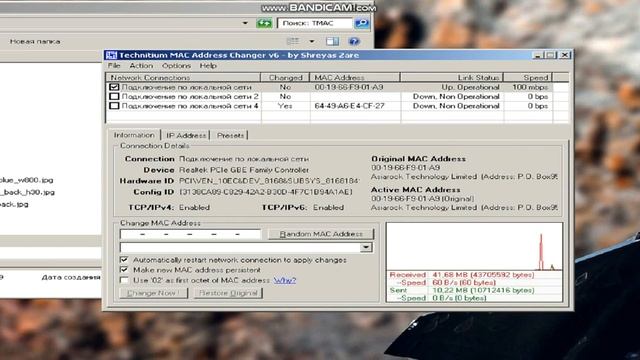
Task: Click the Explorer view mode icon
Action: tap(293, 41)
